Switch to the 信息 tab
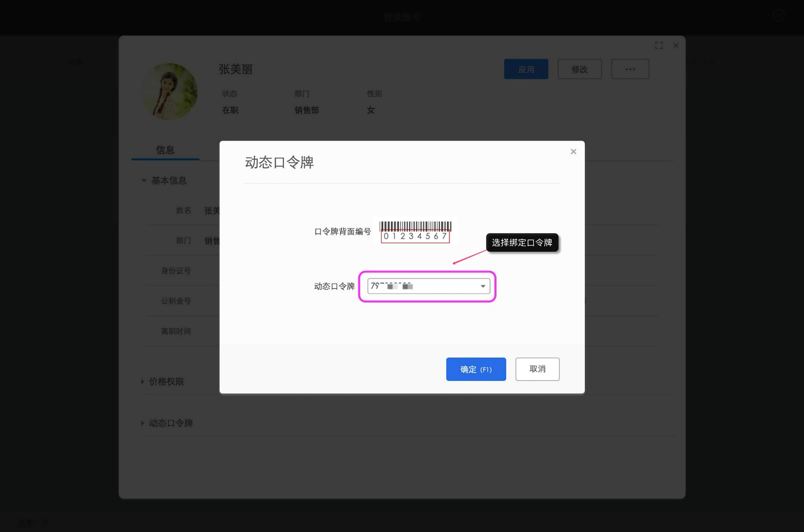 coord(165,150)
